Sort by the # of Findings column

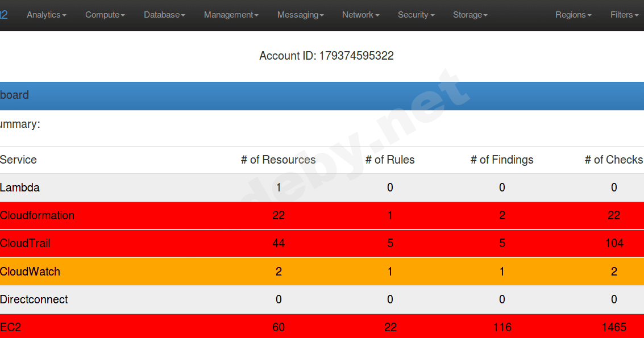pos(502,160)
